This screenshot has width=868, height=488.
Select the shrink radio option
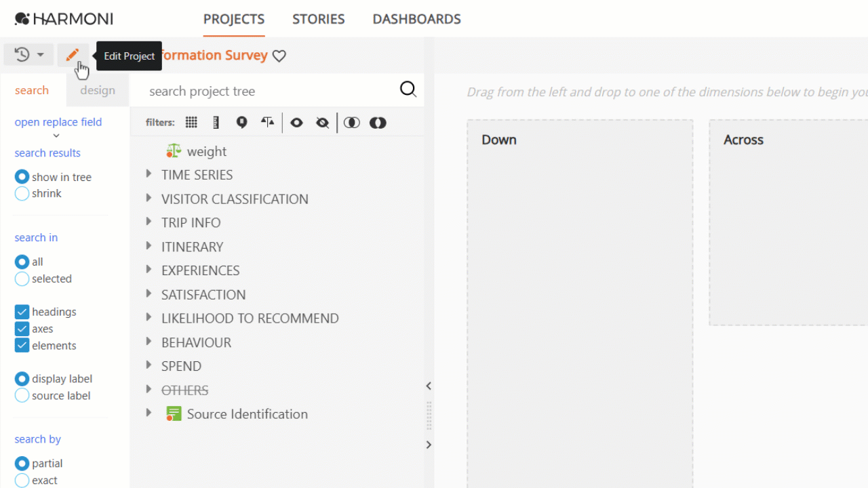pos(22,194)
